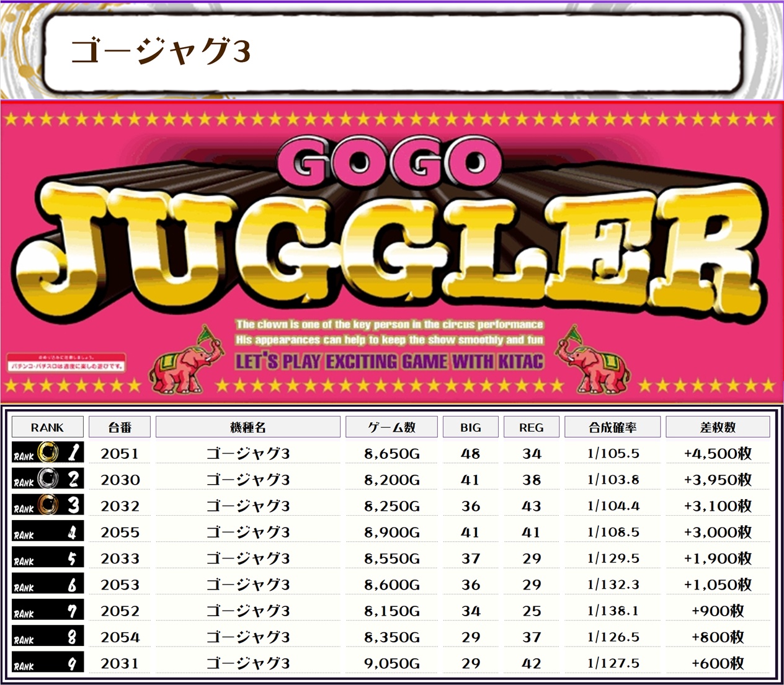784x685 pixels.
Task: Click the gold Rank 1 medal icon
Action: [x=48, y=453]
